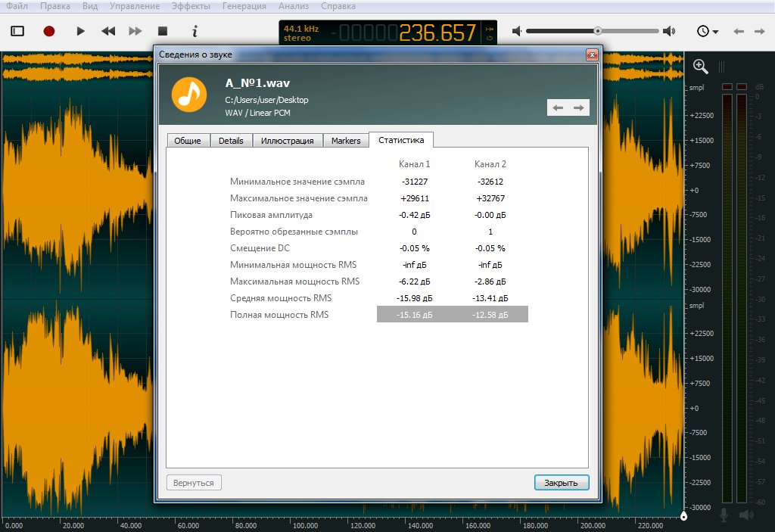Screen dimensions: 775x532
Task: Open the Справка menu
Action: point(338,6)
